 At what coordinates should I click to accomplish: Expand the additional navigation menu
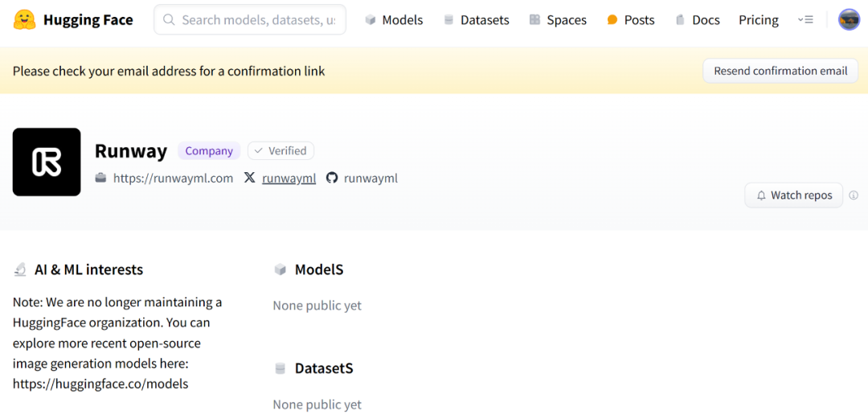pos(805,20)
